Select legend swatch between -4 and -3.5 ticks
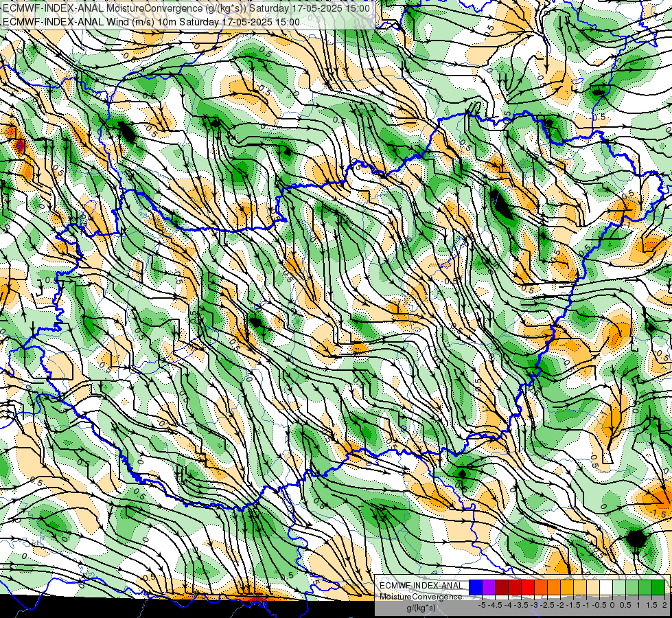The image size is (672, 618). point(515,587)
